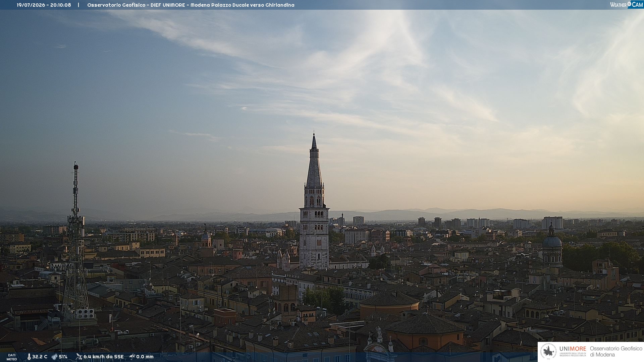Screen dimensions: 644x362
Task: Click the humidity droplet icon
Action: pos(54,357)
